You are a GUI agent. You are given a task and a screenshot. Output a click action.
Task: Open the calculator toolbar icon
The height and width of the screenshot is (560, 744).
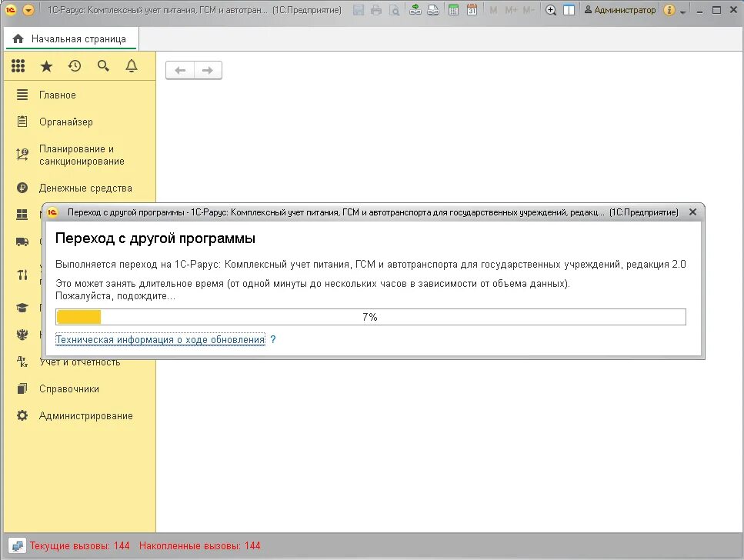[x=454, y=10]
